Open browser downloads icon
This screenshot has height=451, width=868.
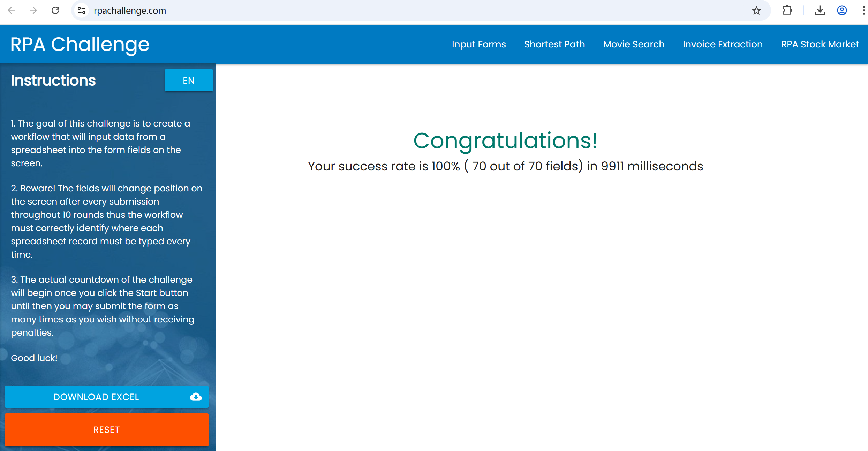point(820,10)
